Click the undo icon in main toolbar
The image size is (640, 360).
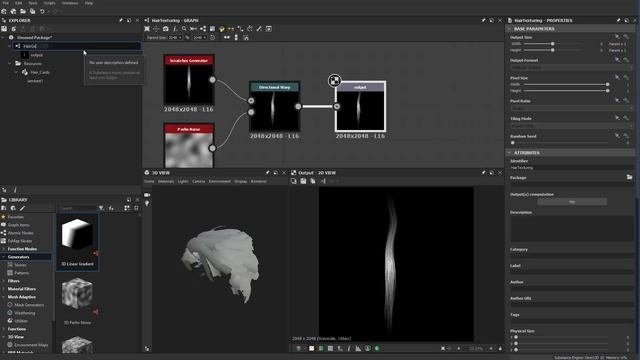(42, 11)
